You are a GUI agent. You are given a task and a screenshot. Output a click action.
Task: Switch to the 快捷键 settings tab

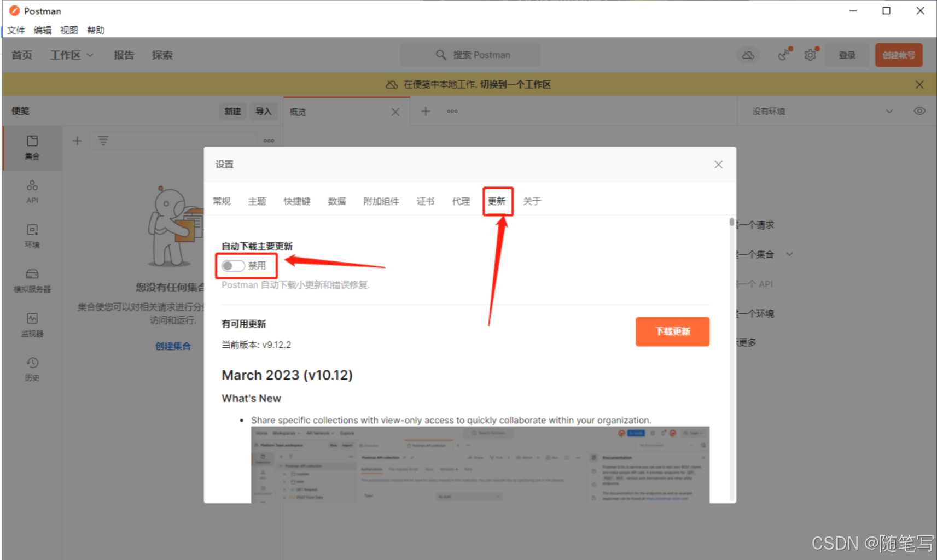tap(297, 201)
